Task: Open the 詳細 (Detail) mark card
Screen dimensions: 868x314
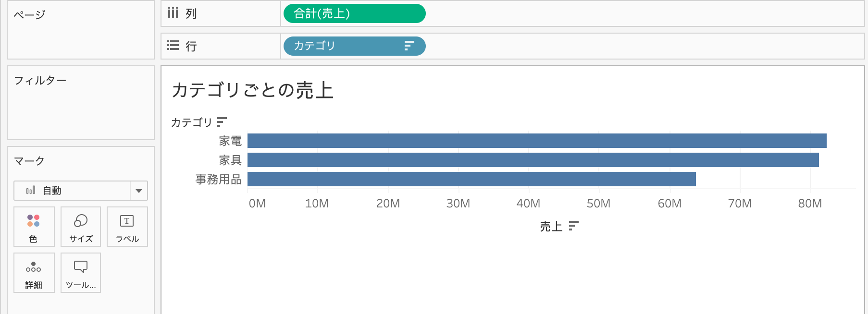Action: (x=34, y=273)
